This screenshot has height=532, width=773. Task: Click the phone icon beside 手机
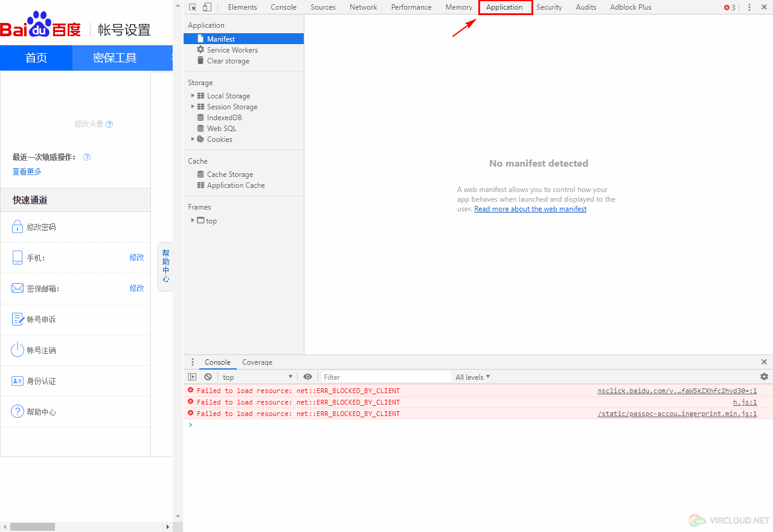(x=18, y=258)
